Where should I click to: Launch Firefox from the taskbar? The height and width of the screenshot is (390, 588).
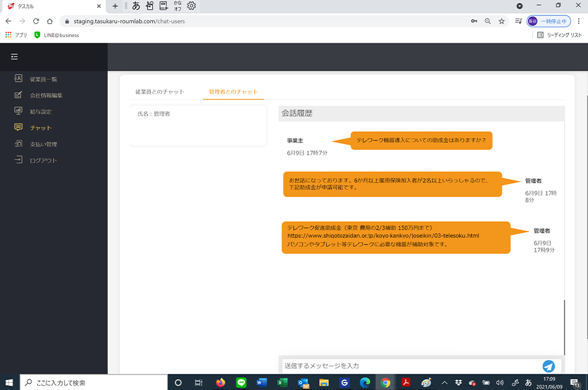[x=220, y=383]
